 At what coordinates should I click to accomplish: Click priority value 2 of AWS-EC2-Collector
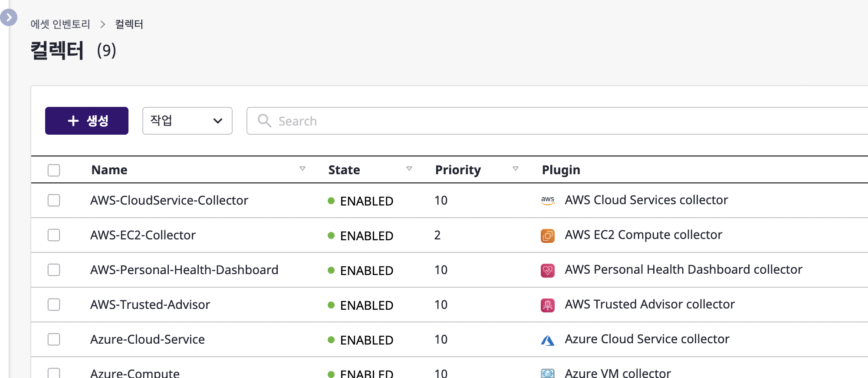point(437,235)
